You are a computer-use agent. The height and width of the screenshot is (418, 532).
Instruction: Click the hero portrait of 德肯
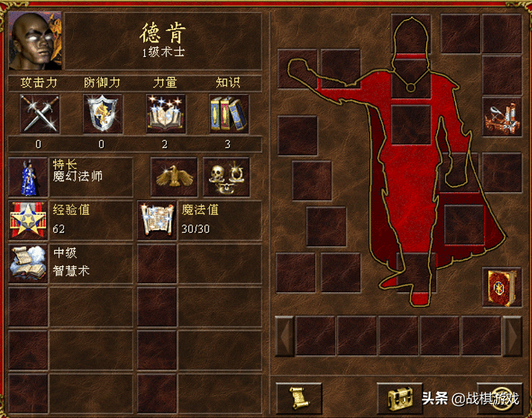pyautogui.click(x=35, y=41)
